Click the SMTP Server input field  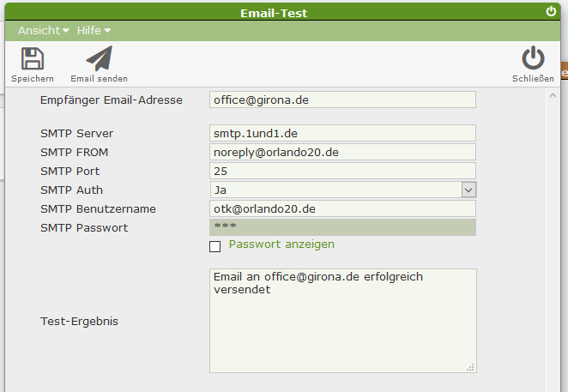pyautogui.click(x=342, y=133)
